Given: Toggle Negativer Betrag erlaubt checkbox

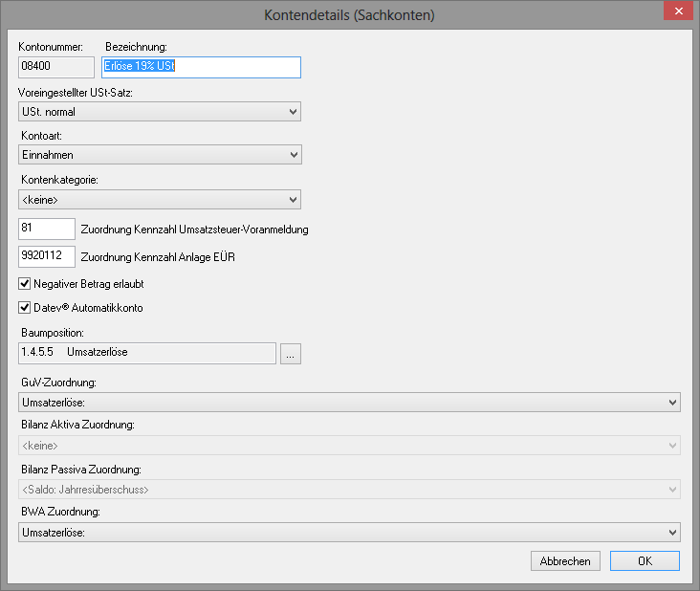Looking at the screenshot, I should 25,284.
